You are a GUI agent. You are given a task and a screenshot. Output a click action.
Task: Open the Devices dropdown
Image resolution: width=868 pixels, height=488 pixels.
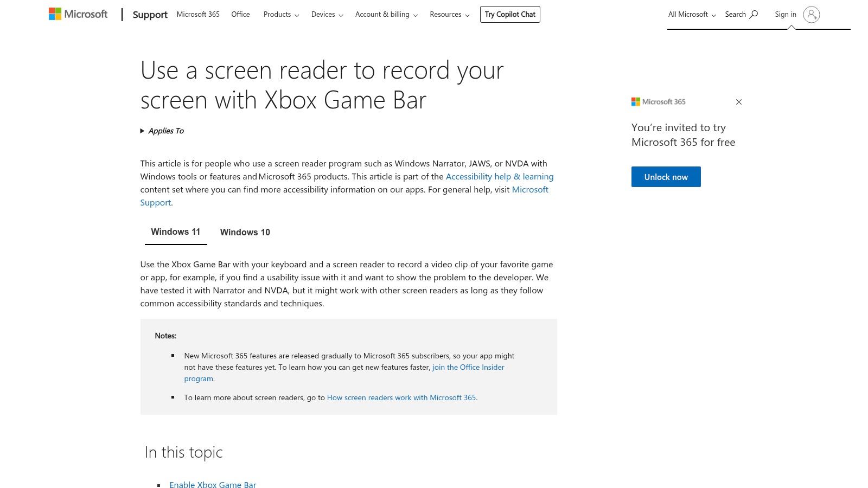pos(326,15)
